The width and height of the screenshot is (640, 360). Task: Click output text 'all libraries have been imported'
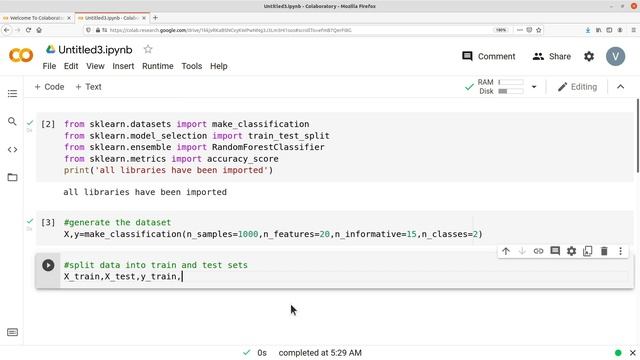[145, 192]
